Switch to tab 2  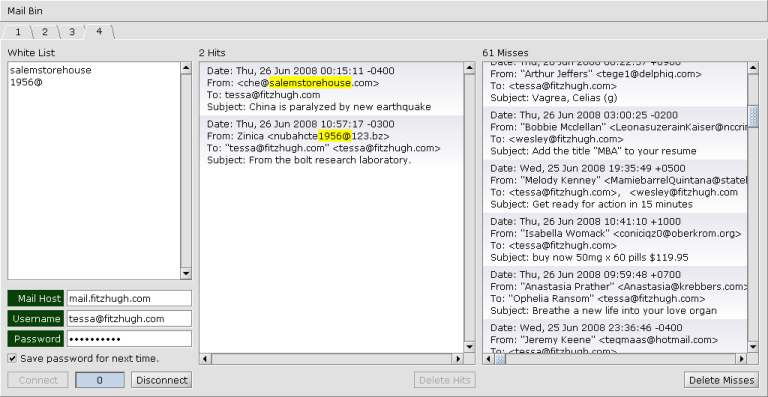[45, 32]
